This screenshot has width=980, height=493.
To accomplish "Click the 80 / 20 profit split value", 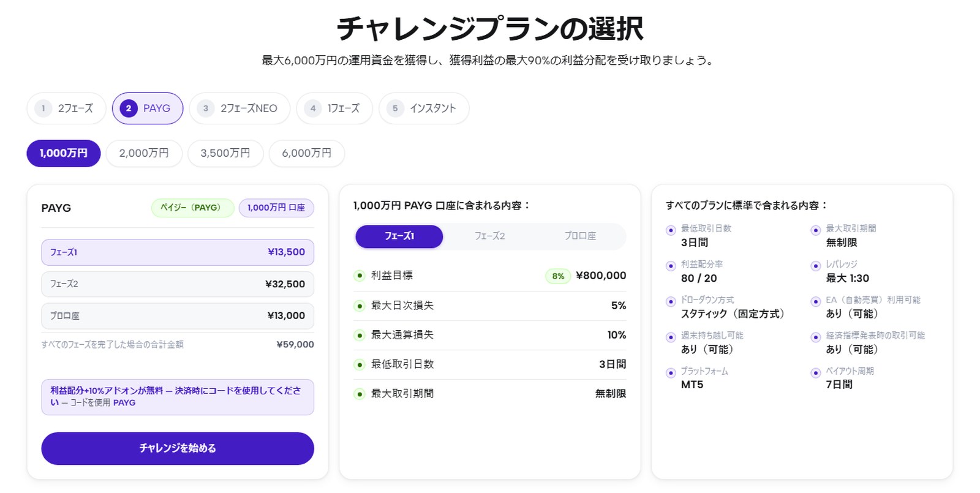I will 699,278.
